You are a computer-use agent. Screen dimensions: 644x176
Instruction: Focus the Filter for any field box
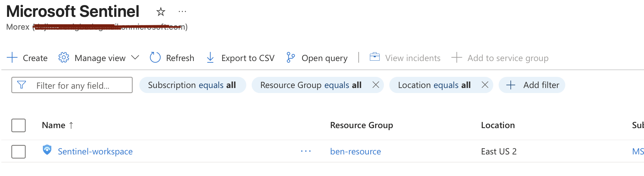[72, 85]
